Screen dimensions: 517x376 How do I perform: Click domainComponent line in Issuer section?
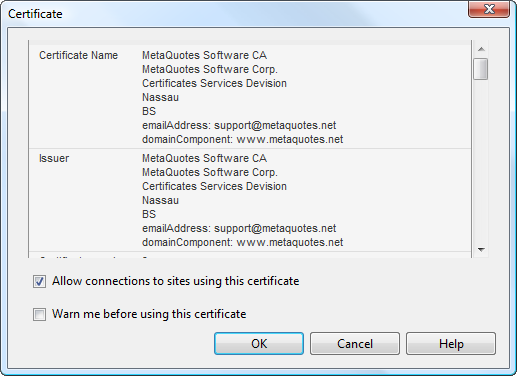242,242
